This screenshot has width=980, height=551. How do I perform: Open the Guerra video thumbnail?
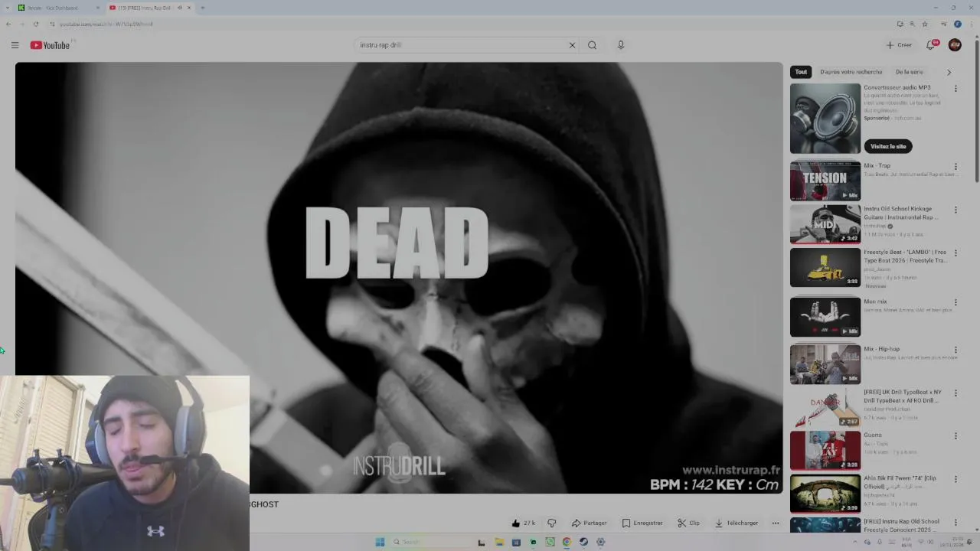tap(825, 450)
